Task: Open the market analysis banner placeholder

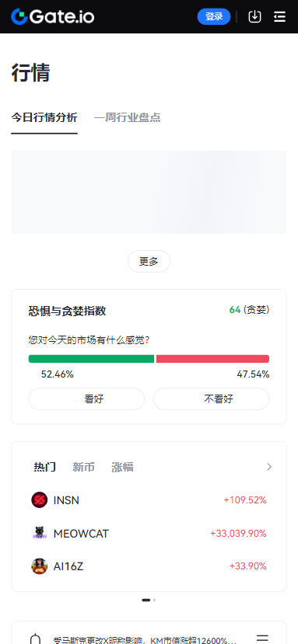Action: [149, 192]
